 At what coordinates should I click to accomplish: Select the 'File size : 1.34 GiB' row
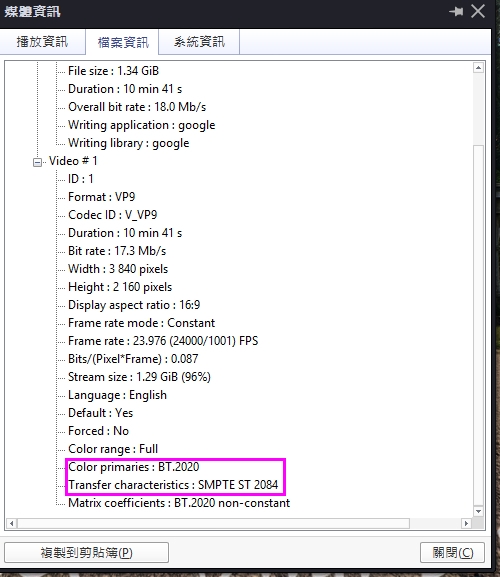(113, 71)
